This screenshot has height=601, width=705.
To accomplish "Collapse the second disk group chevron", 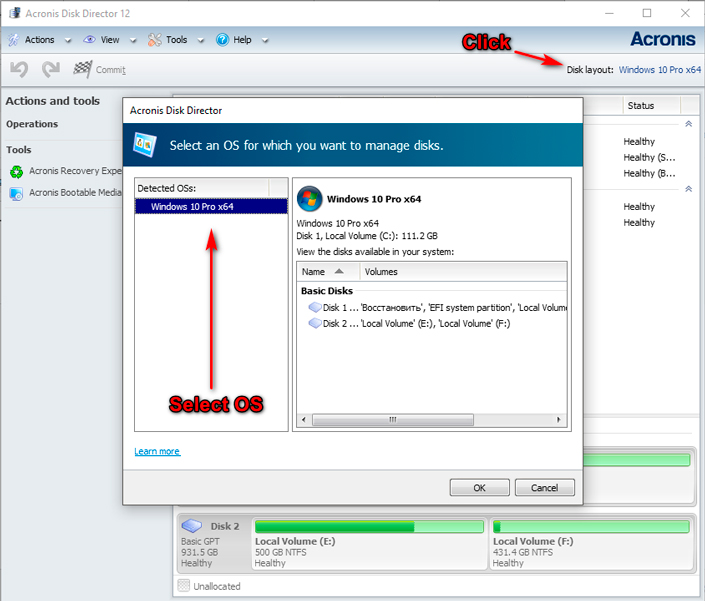I will coord(688,189).
